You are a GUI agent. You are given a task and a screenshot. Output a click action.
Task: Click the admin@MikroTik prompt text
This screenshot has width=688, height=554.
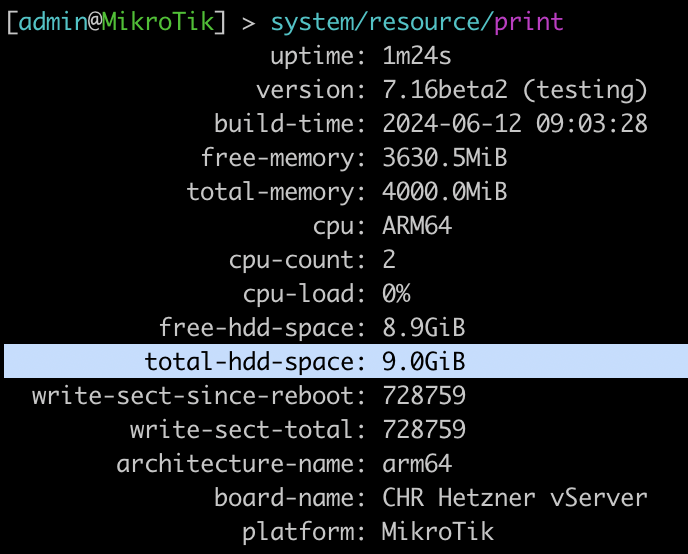click(x=117, y=21)
